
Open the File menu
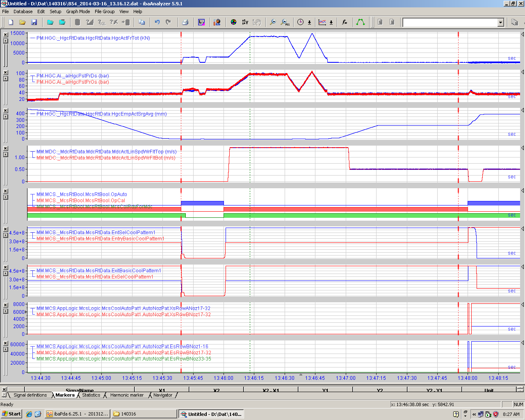coord(5,11)
